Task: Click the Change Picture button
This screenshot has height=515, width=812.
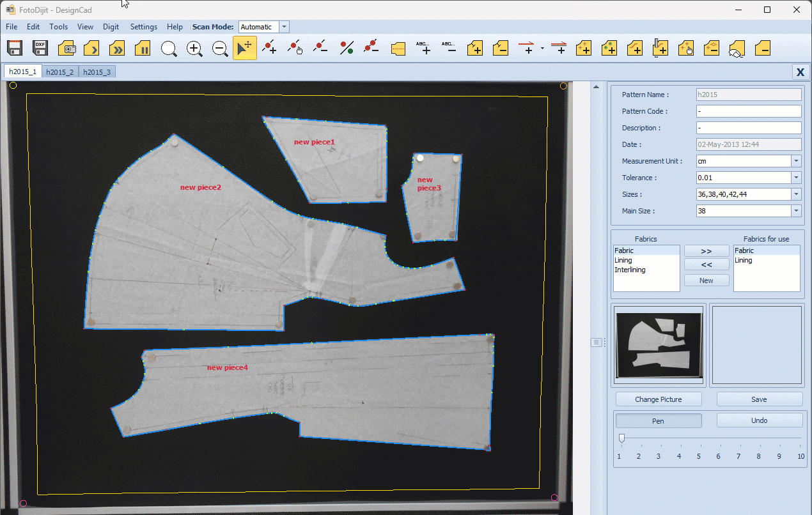Action: click(658, 399)
